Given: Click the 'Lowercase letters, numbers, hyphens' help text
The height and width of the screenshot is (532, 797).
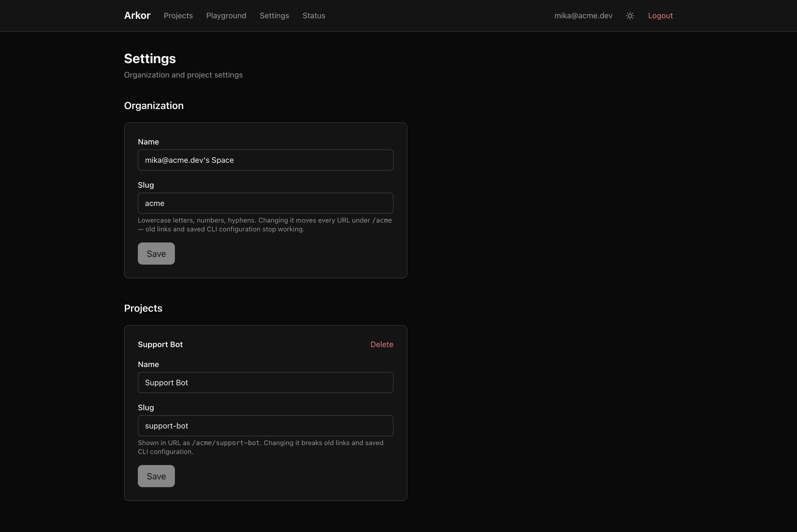Looking at the screenshot, I should (265, 224).
